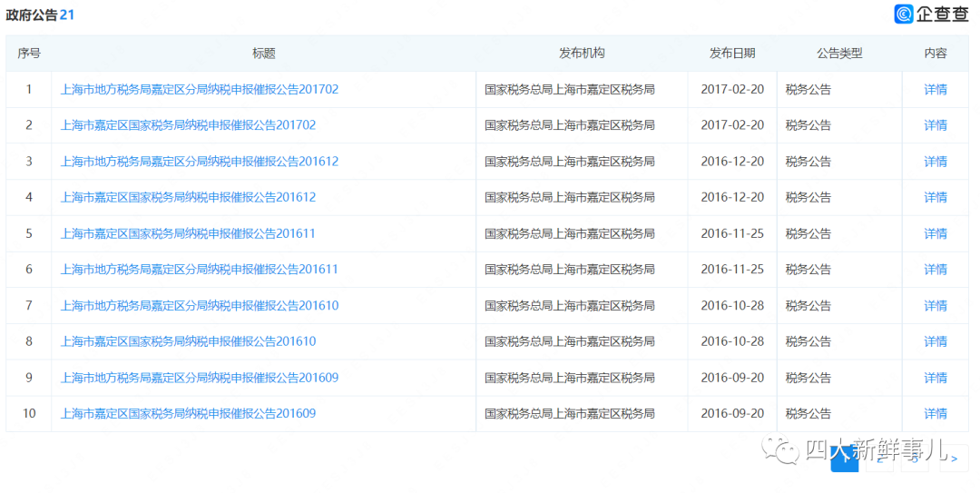The width and height of the screenshot is (980, 493).
Task: Select the date 2016-09-20 in row 10
Action: (732, 413)
